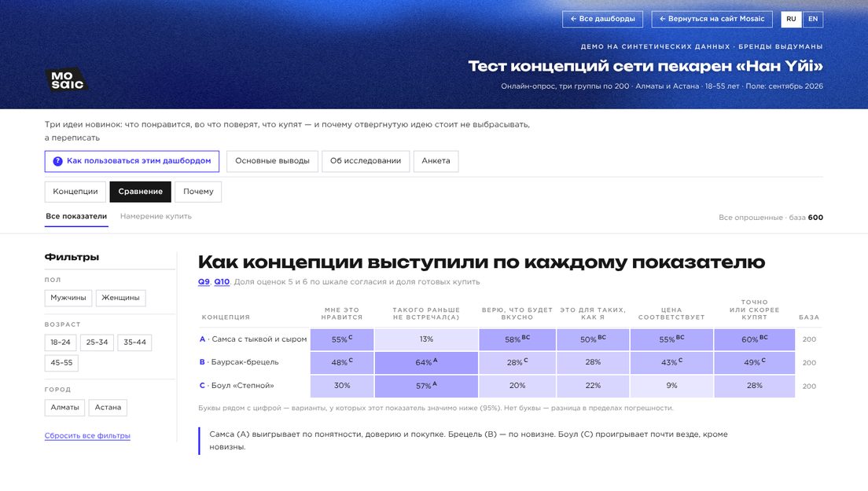868x491 pixels.
Task: Click the 30% liking cell for Боул
Action: pyautogui.click(x=342, y=386)
